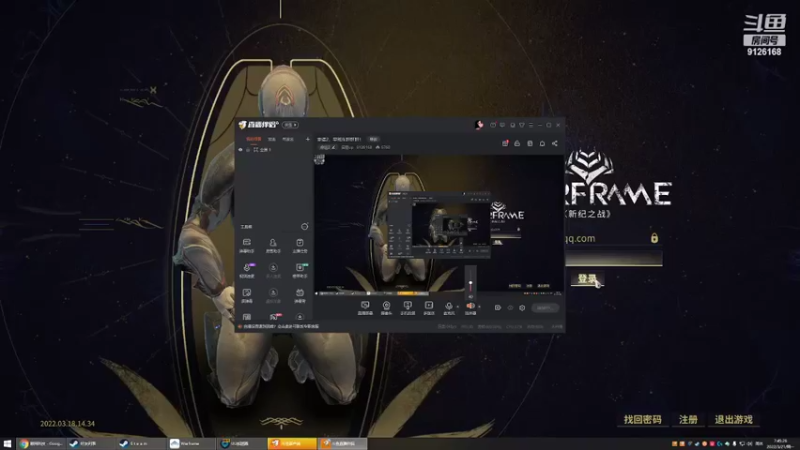The height and width of the screenshot is (450, 800).
Task: Expand the arrow next to the speaker
Action: [479, 307]
